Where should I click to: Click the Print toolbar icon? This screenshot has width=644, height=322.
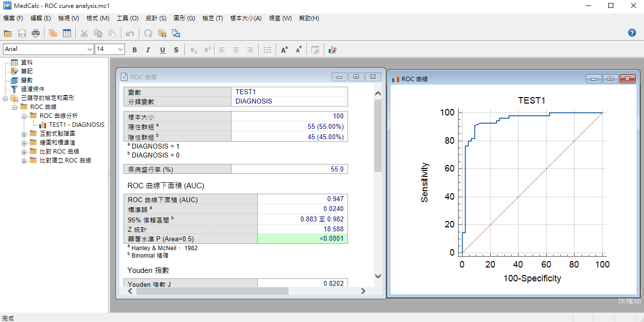click(x=36, y=33)
